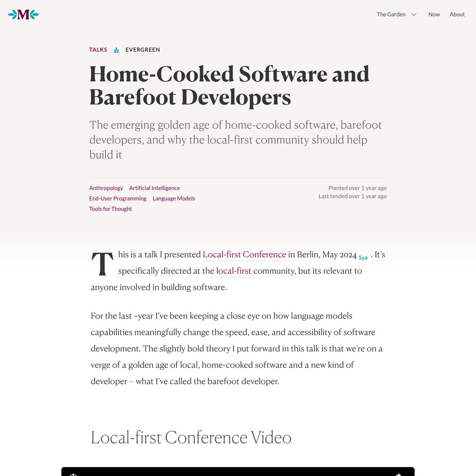Open the About page

click(x=457, y=14)
